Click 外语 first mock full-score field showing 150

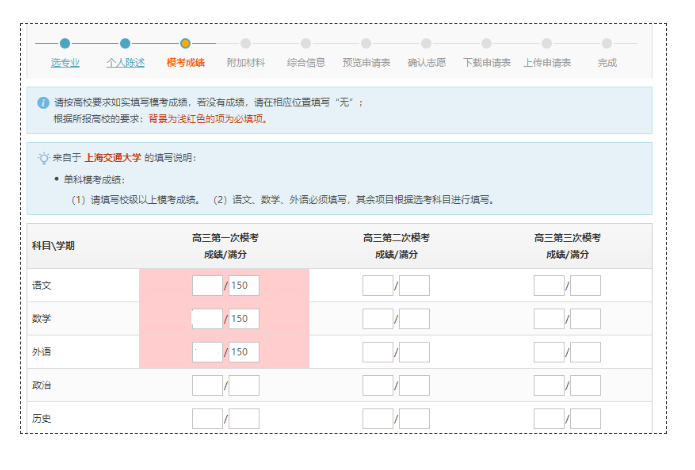[244, 352]
